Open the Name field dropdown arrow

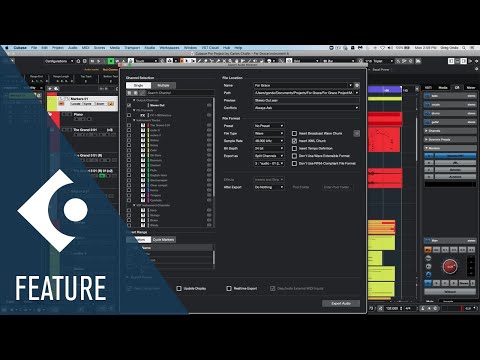(x=350, y=85)
